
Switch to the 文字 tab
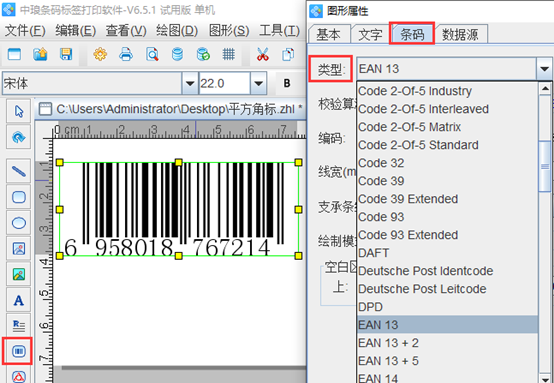click(x=370, y=34)
